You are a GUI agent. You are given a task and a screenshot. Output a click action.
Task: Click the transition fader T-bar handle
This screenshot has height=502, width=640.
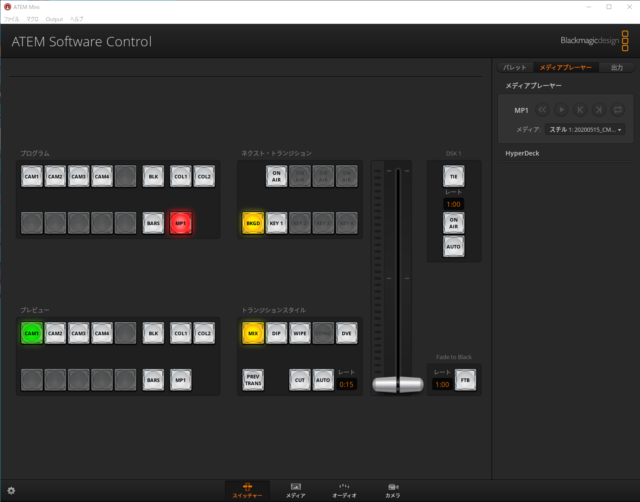pyautogui.click(x=398, y=384)
